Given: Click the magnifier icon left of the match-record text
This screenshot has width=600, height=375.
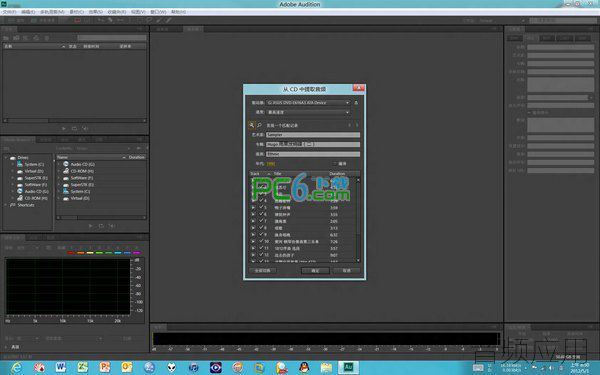Looking at the screenshot, I should tap(259, 125).
